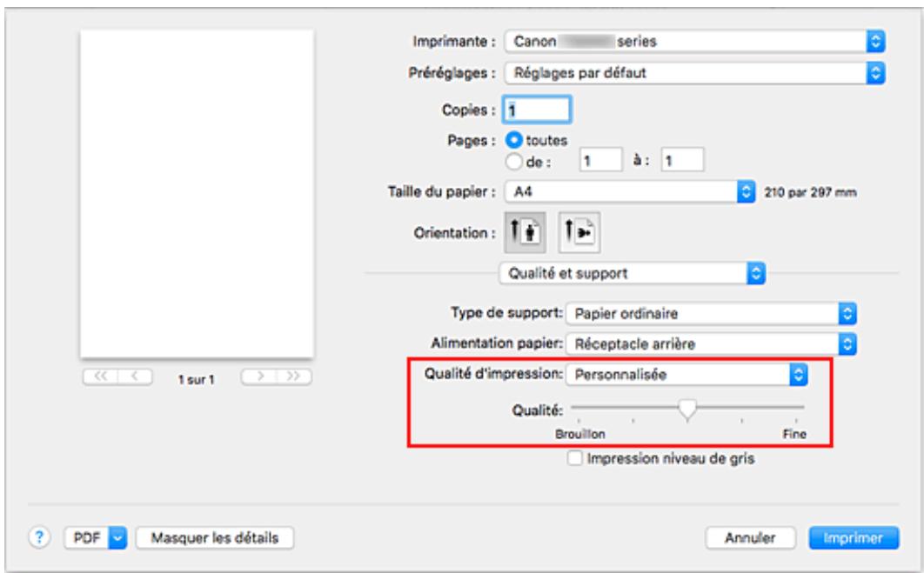This screenshot has width=924, height=573.
Task: Open the Taille du papier dropdown
Action: [630, 191]
